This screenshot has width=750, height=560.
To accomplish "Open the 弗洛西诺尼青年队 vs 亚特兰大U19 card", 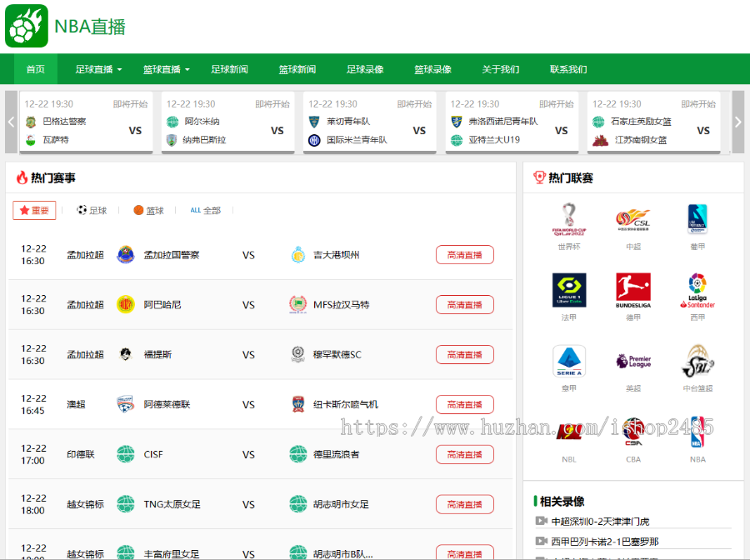I will pyautogui.click(x=512, y=122).
